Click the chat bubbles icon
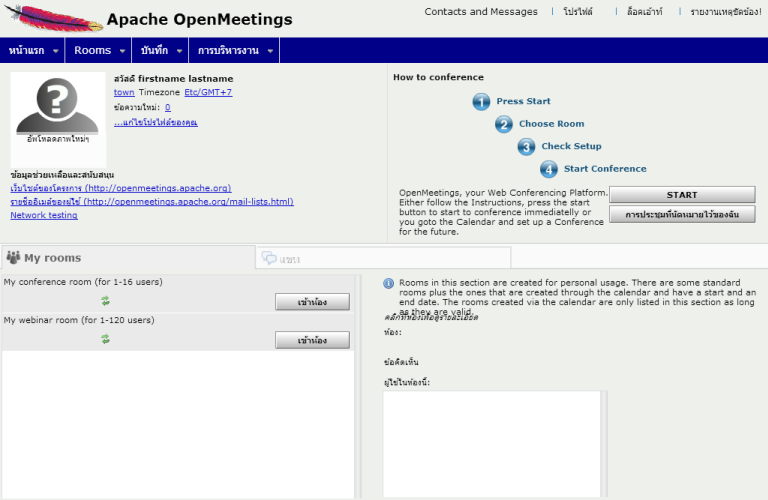Viewport: 768px width, 500px height. pyautogui.click(x=269, y=258)
